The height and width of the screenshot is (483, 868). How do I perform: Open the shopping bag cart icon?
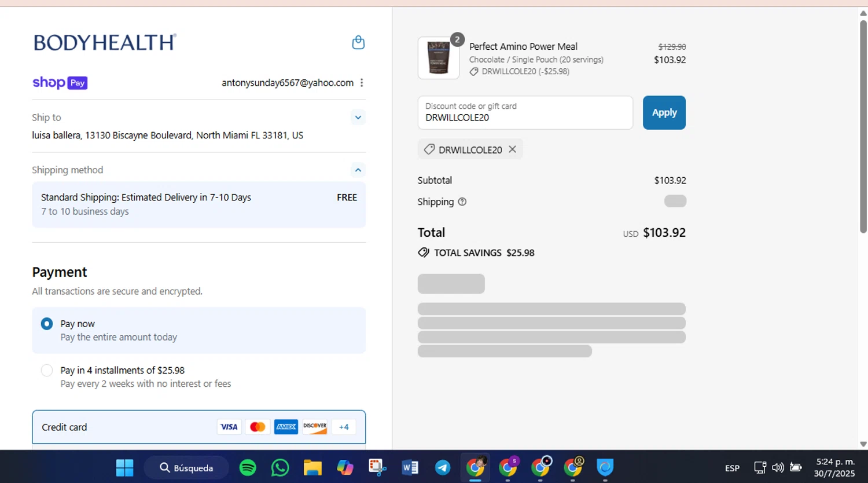[358, 42]
